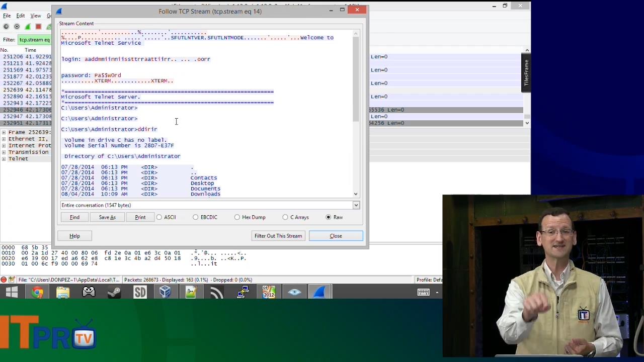This screenshot has width=644, height=362.
Task: Expand the Ethernet II tree row
Action: (4, 139)
